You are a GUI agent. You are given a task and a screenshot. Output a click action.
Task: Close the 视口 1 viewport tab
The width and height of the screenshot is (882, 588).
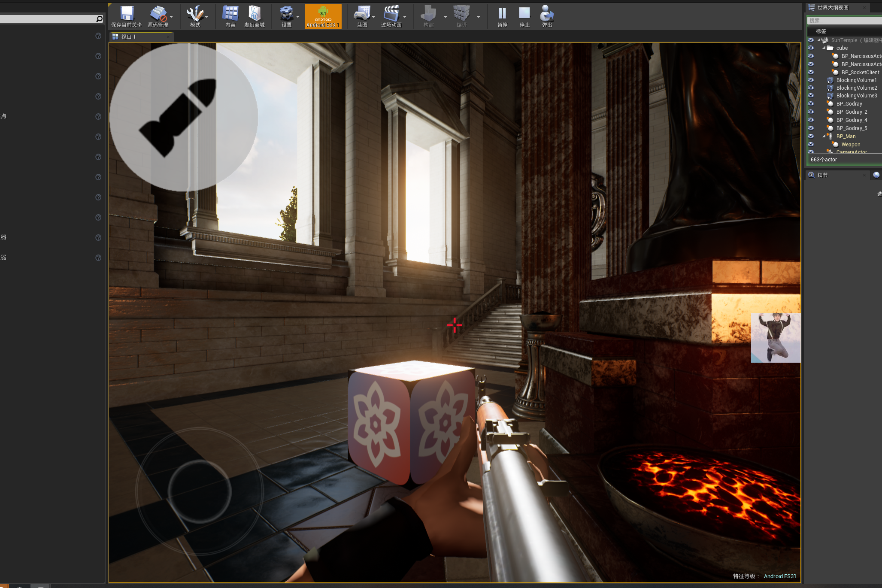[168, 37]
